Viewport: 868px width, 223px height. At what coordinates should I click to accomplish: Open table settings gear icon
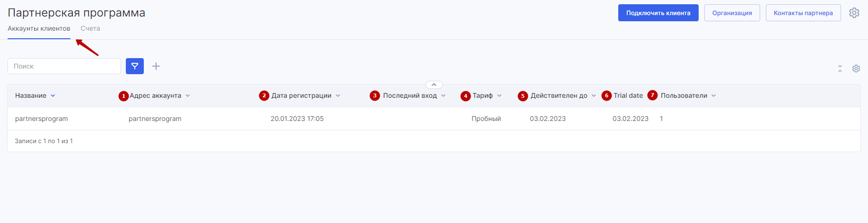[x=856, y=69]
